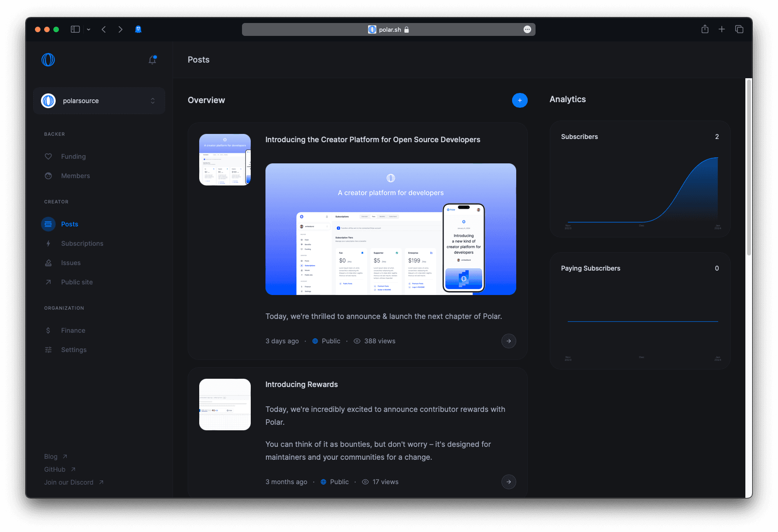Image resolution: width=778 pixels, height=532 pixels.
Task: Open Subscriptions in the sidebar
Action: (82, 243)
